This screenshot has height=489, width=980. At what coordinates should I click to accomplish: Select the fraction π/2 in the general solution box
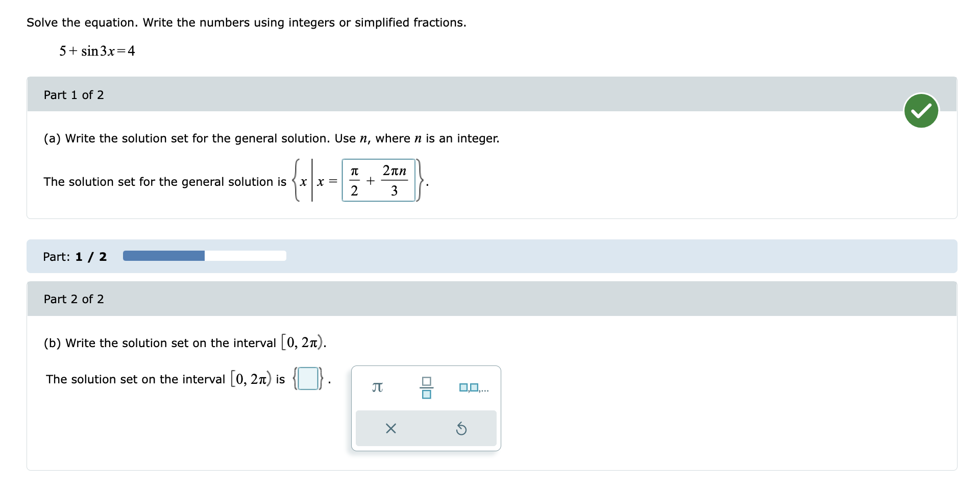pyautogui.click(x=354, y=180)
